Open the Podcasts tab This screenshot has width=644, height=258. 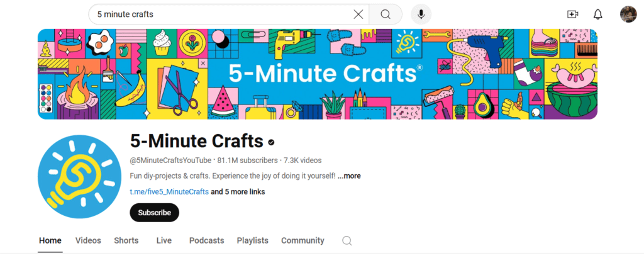tap(206, 241)
